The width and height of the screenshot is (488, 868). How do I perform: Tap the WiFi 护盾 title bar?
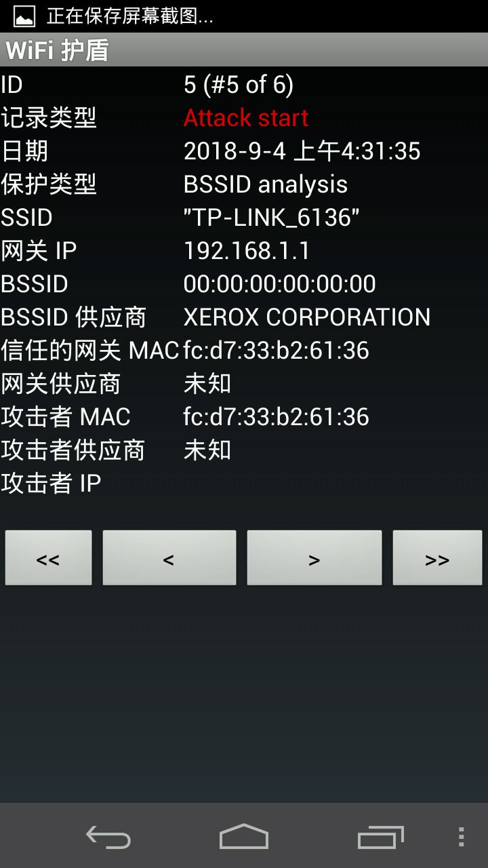tap(244, 50)
